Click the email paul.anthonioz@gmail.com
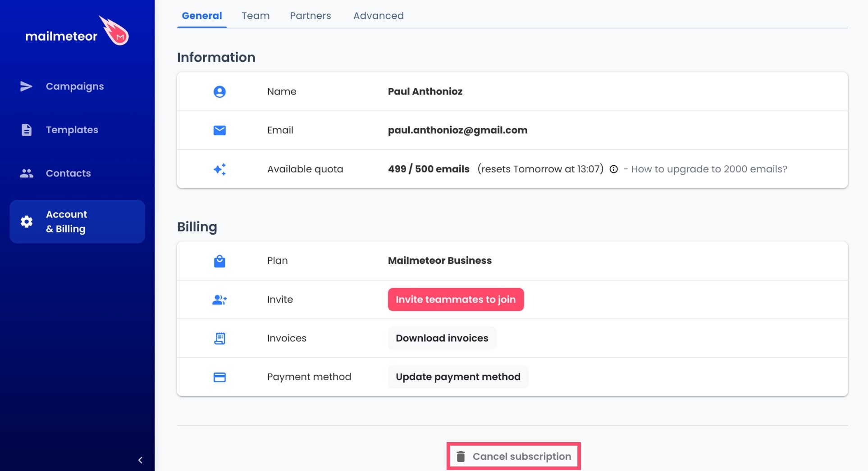 tap(457, 131)
